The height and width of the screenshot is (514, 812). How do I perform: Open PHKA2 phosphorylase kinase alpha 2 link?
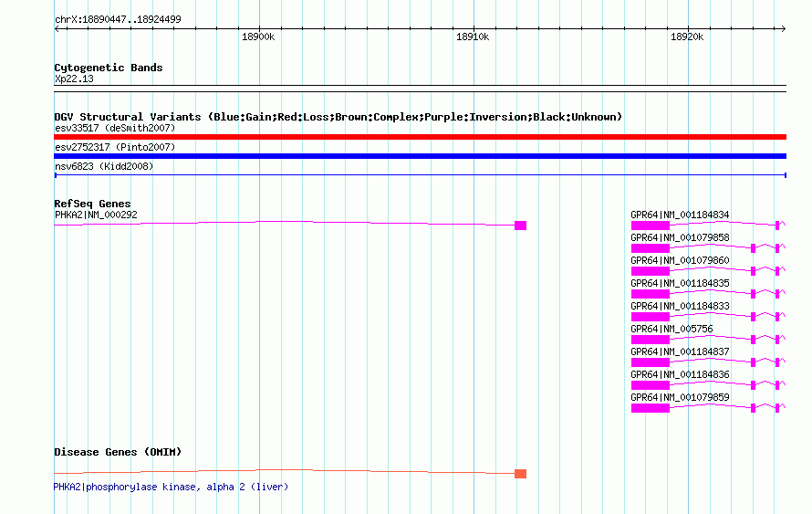click(171, 487)
